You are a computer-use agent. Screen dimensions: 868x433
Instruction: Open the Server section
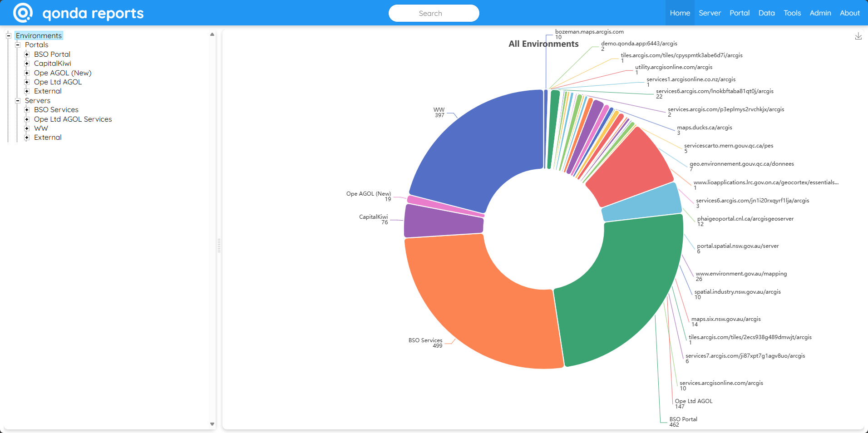[709, 13]
